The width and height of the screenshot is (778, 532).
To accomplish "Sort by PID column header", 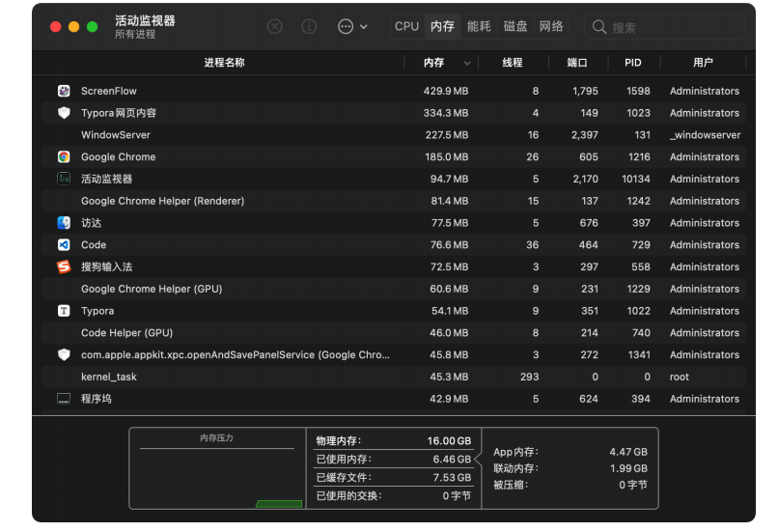I will 632,63.
